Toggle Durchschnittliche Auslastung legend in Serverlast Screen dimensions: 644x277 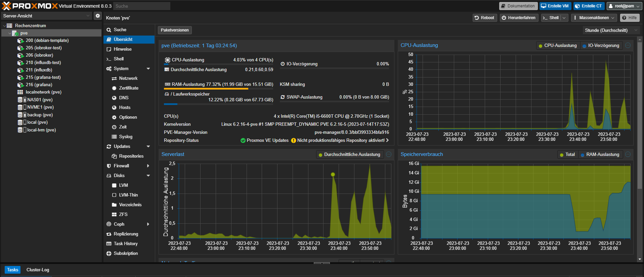pyautogui.click(x=349, y=155)
